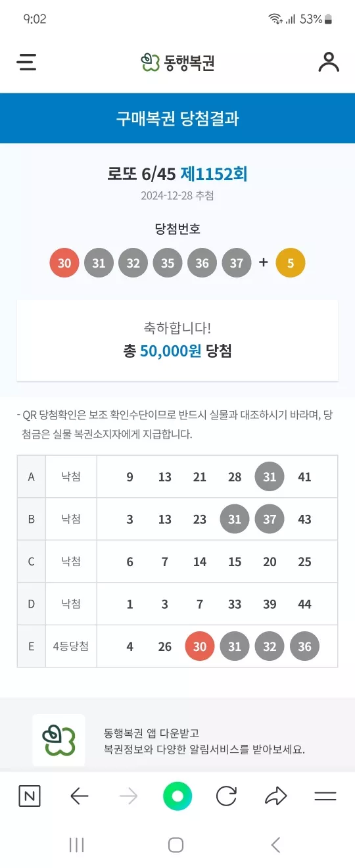Tap the 구매복권 당첨결과 blue header
This screenshot has height=868, width=355.
177,118
